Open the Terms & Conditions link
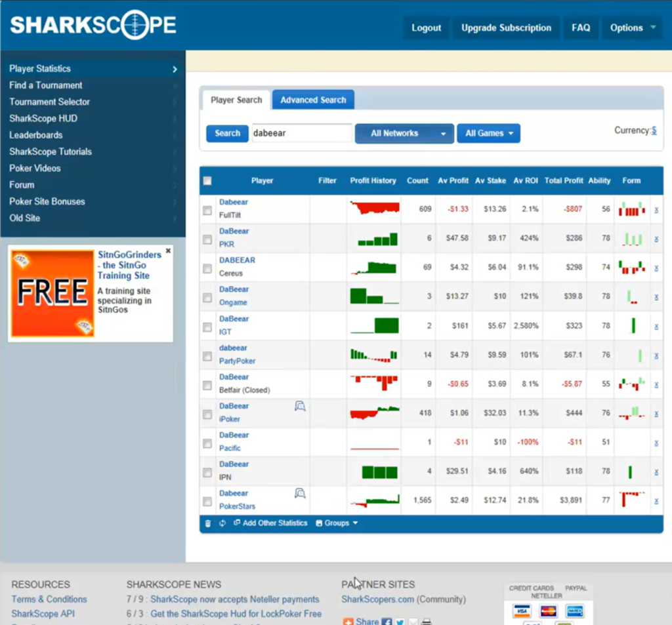Image resolution: width=672 pixels, height=625 pixels. click(x=49, y=599)
